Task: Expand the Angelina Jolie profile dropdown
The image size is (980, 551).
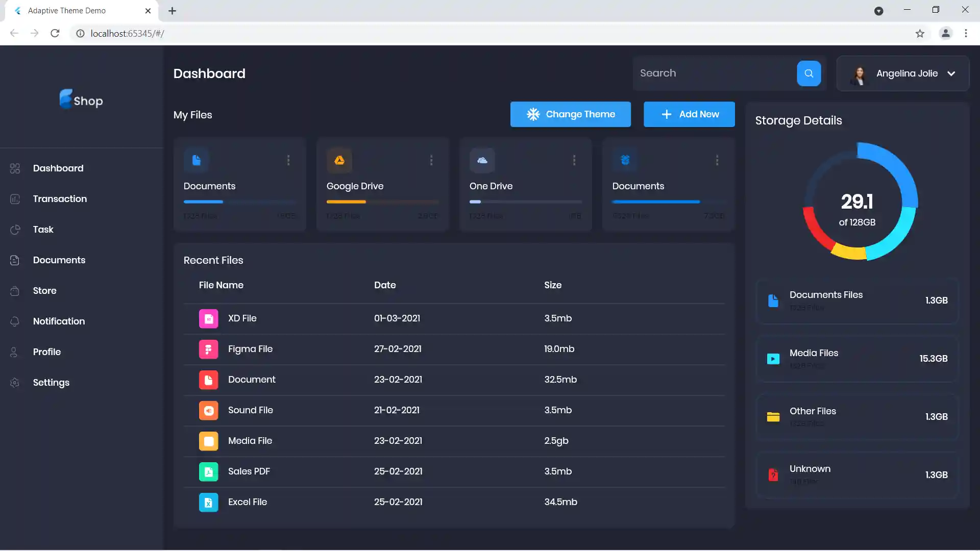Action: (951, 73)
